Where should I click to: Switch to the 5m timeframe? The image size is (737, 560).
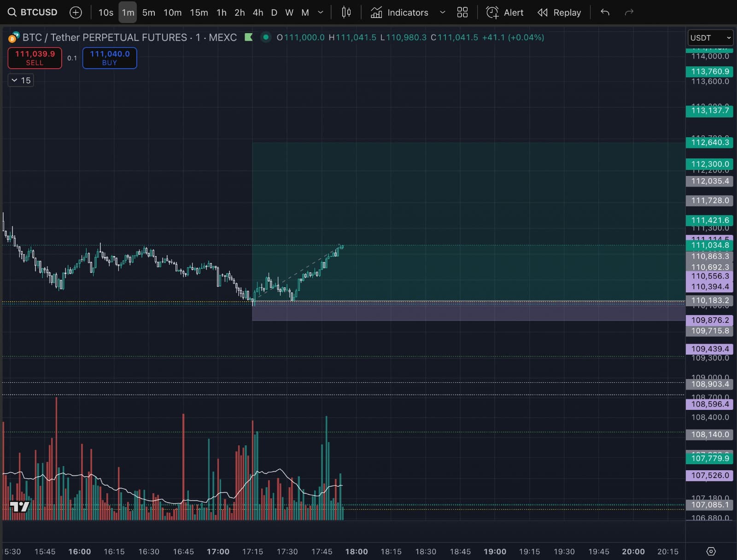(148, 12)
